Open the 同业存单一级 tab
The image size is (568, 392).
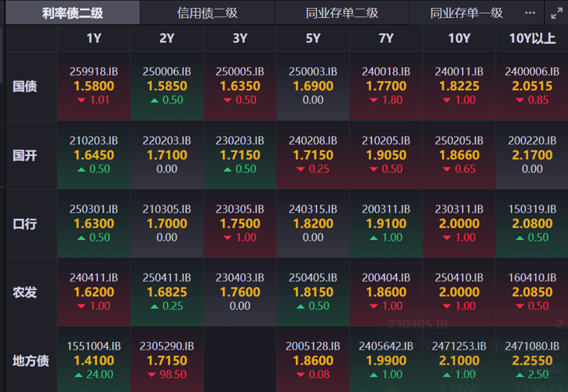pos(466,13)
